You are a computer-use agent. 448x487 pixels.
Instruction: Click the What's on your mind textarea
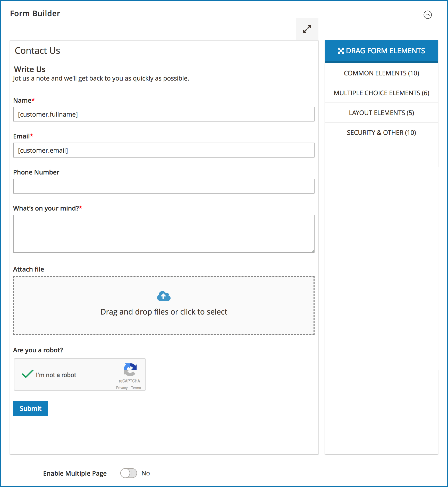coord(164,234)
